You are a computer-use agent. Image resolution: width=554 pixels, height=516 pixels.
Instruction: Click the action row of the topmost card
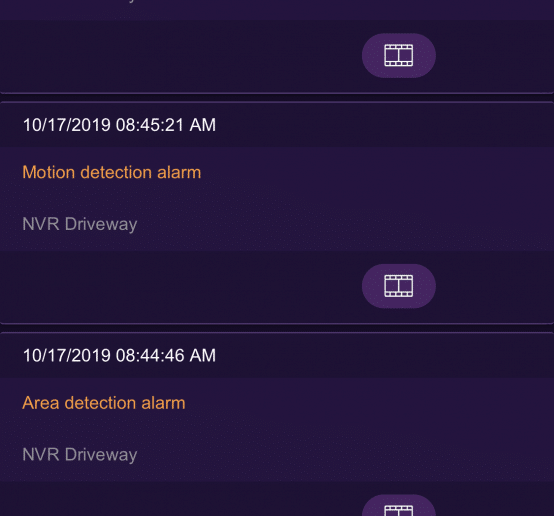277,56
